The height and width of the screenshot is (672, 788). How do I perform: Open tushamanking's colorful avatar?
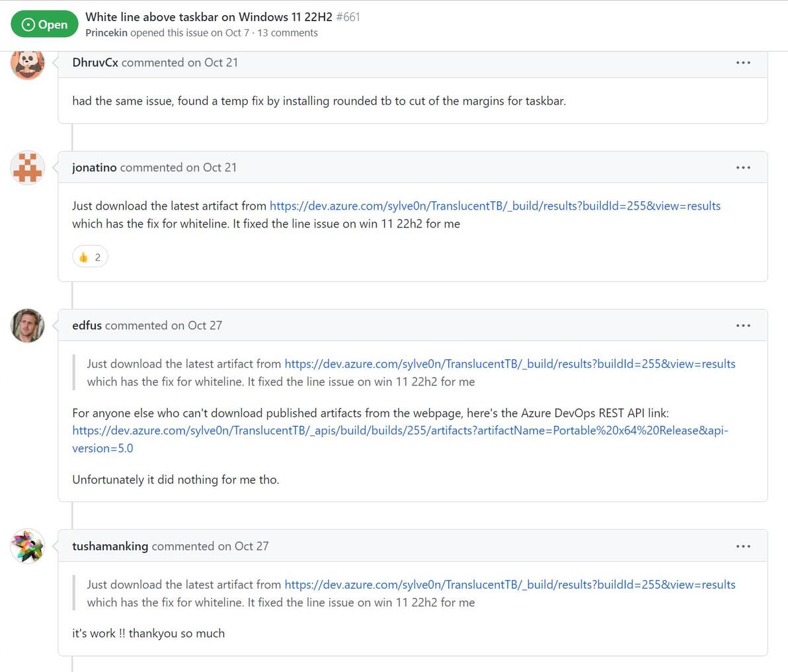(x=28, y=546)
